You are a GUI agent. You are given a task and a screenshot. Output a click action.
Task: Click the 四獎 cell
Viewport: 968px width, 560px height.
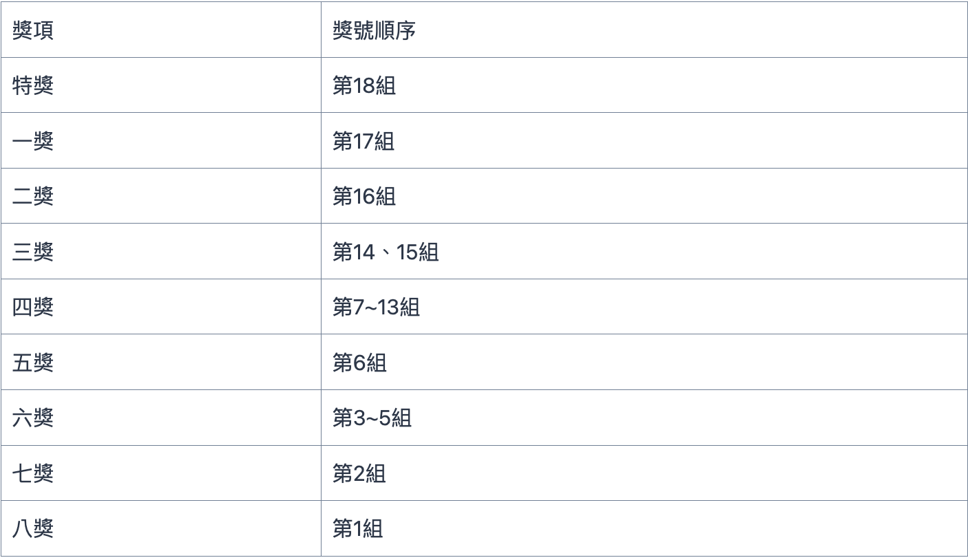(160, 307)
